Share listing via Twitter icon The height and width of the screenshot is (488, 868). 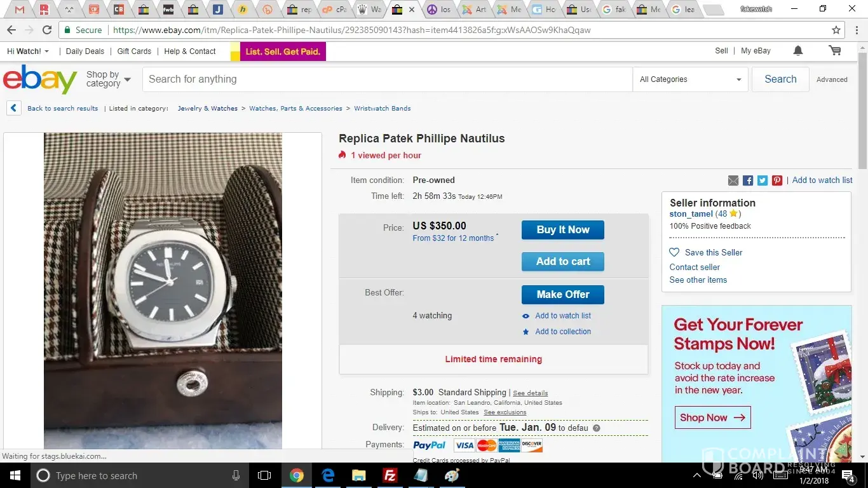[763, 180]
